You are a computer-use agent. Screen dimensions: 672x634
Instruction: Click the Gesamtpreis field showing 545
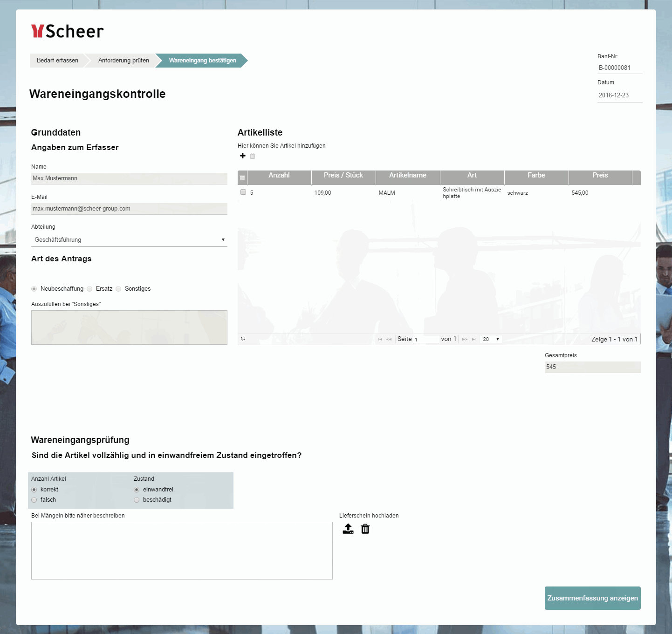pyautogui.click(x=593, y=367)
